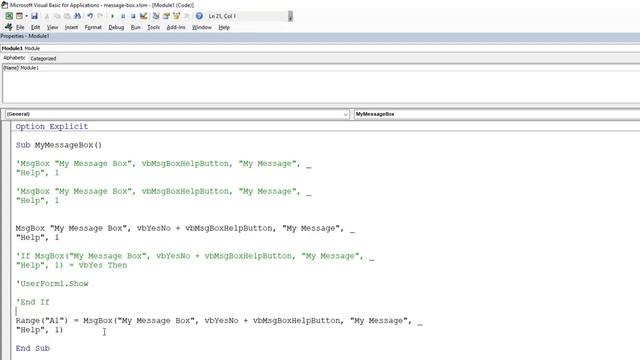The width and height of the screenshot is (640, 360).
Task: Open the Help menu
Action: (224, 27)
